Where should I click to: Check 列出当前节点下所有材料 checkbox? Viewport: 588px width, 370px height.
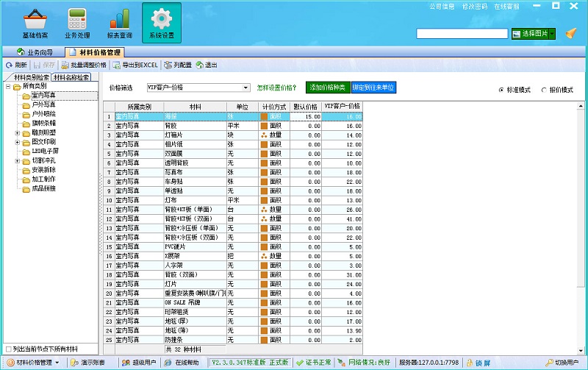(x=8, y=349)
